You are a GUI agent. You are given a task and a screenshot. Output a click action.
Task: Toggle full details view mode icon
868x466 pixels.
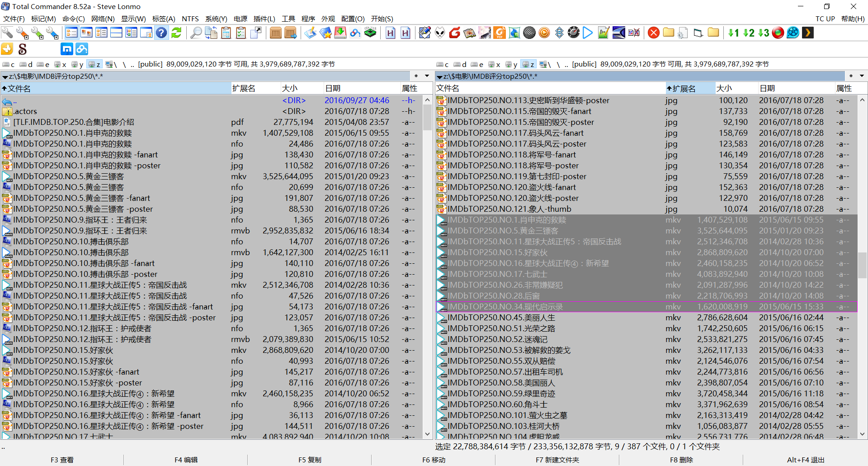coord(101,33)
